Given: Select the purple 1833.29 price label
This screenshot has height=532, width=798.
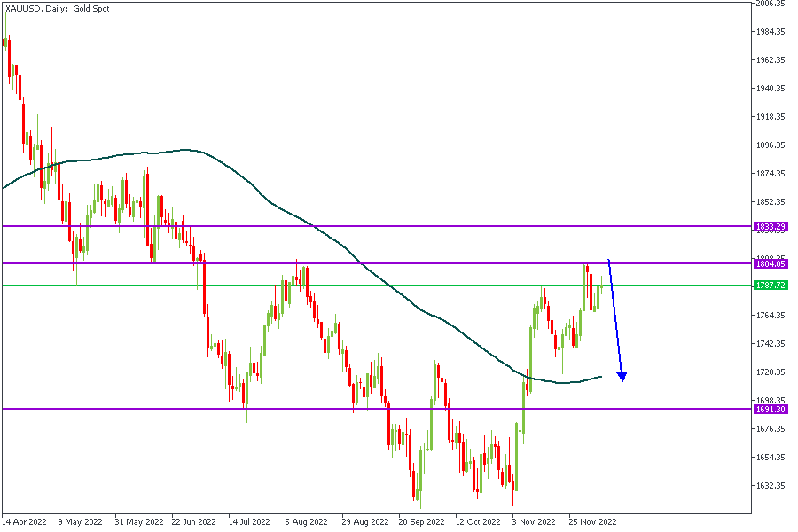Looking at the screenshot, I should [x=770, y=227].
